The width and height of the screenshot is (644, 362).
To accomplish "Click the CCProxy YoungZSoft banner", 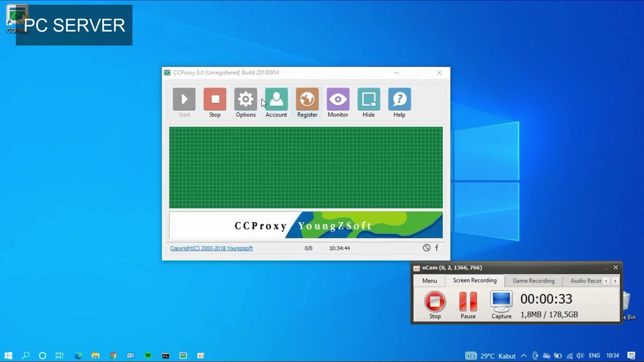I will (x=306, y=225).
